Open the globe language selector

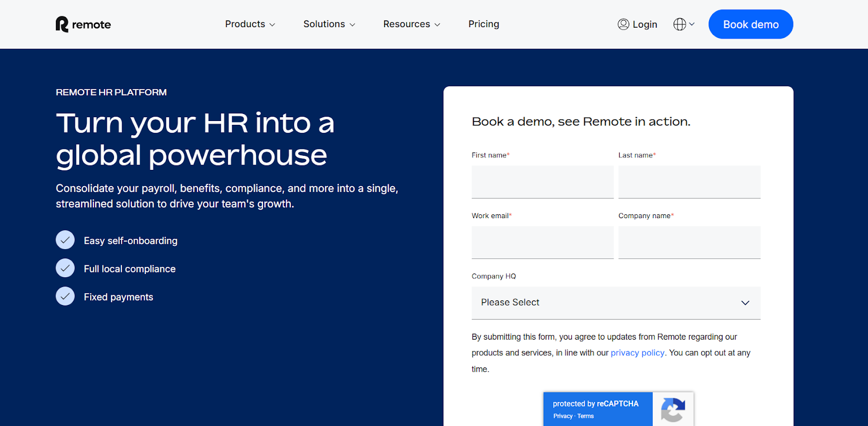click(x=684, y=24)
